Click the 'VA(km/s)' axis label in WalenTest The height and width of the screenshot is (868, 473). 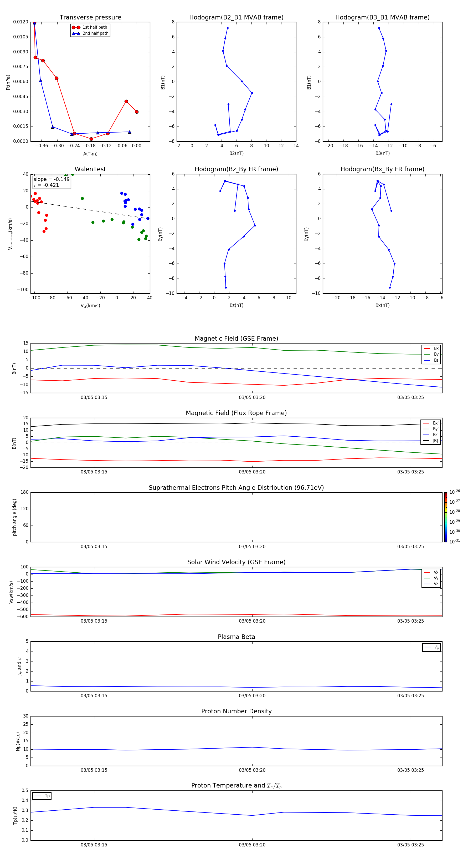coord(90,306)
